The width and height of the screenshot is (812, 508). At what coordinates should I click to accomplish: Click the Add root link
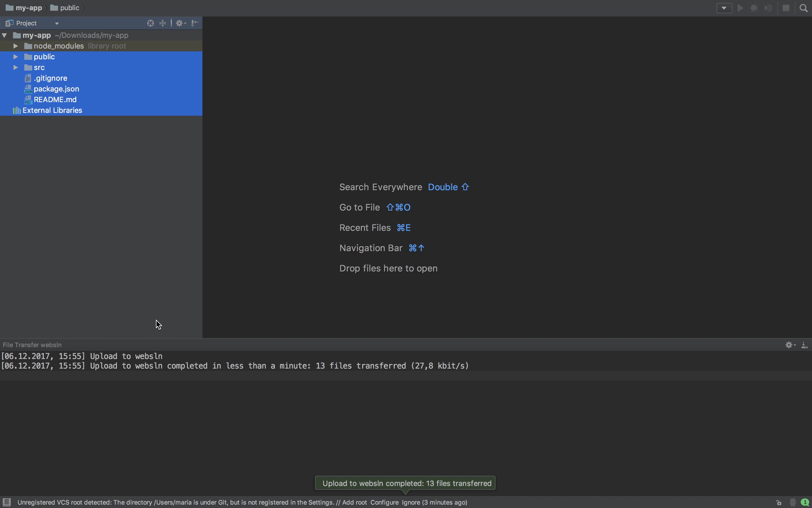click(354, 502)
